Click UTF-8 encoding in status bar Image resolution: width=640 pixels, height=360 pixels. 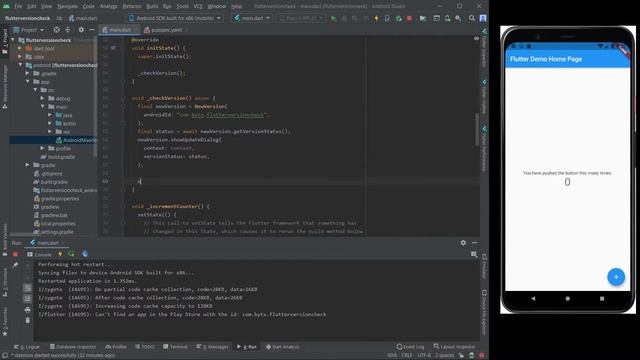click(x=424, y=355)
